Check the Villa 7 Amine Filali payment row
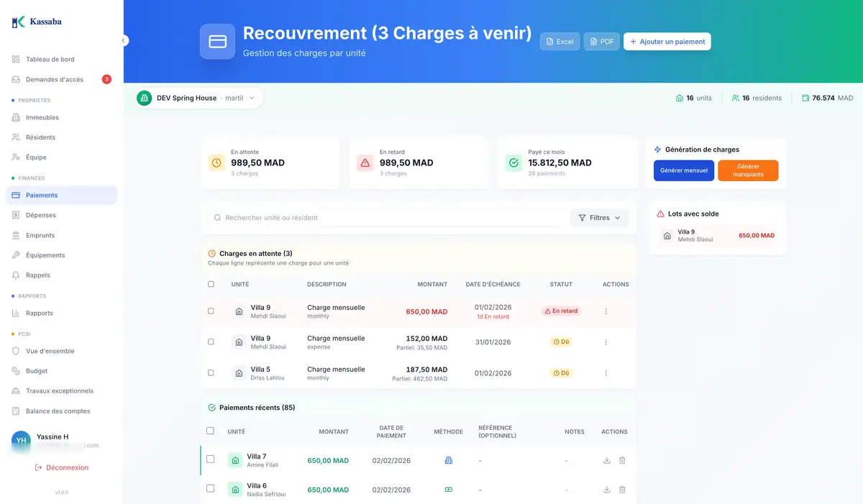Viewport: 863px width, 504px height. click(210, 459)
